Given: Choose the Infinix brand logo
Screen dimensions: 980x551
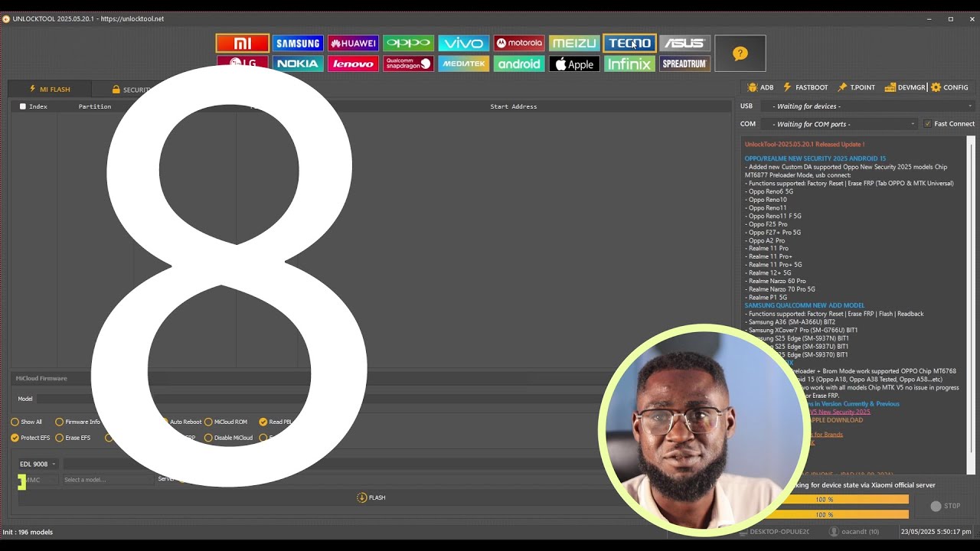Looking at the screenshot, I should (x=629, y=64).
